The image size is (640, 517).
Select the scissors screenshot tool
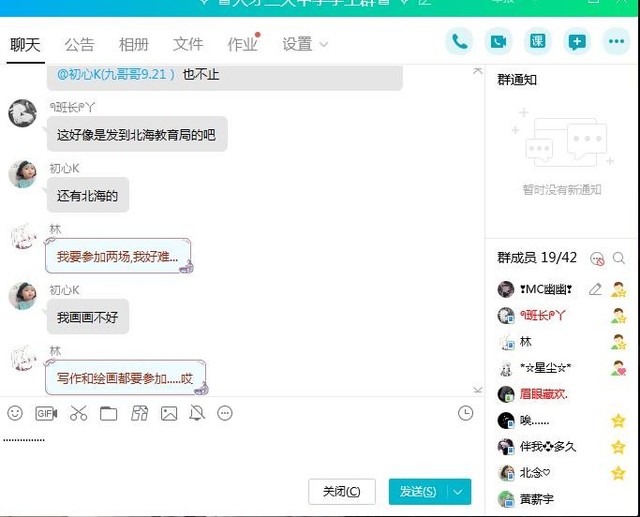[x=79, y=413]
